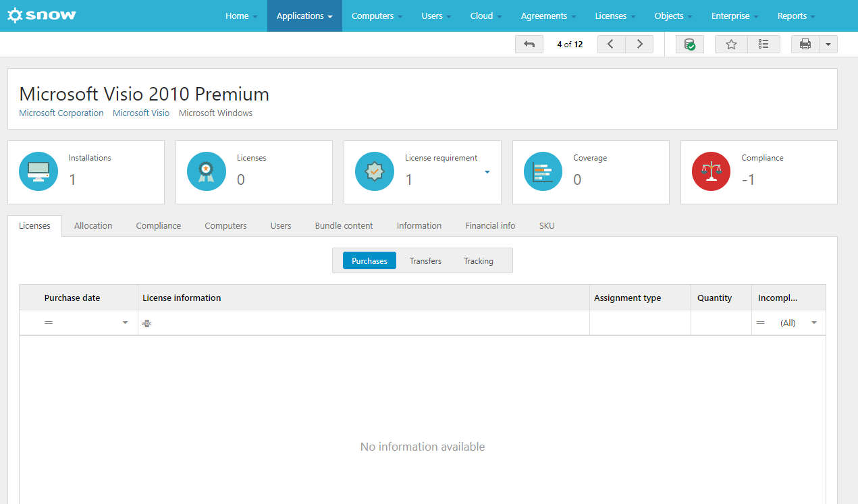Screen dimensions: 858x504
Task: Go to next record with right chevron
Action: (x=639, y=45)
